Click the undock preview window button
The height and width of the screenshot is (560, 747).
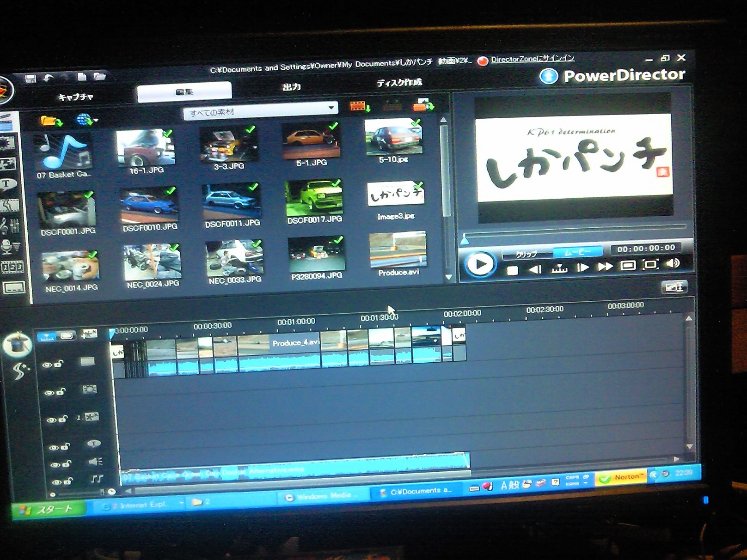pos(674,287)
